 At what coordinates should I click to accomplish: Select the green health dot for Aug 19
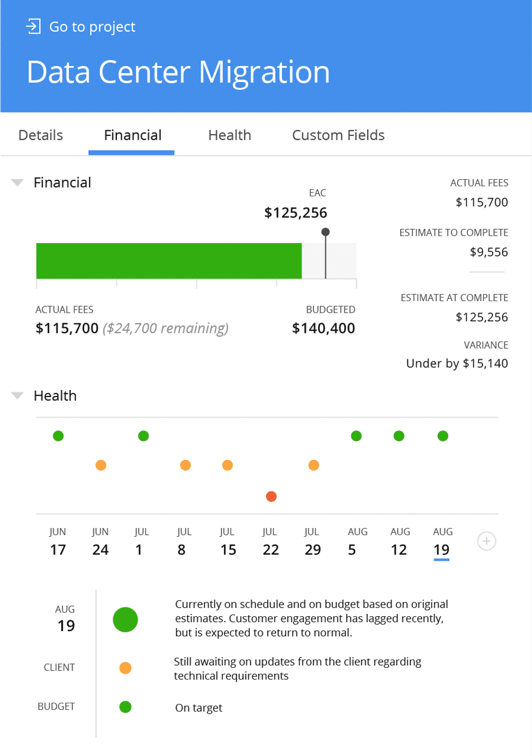pos(443,436)
